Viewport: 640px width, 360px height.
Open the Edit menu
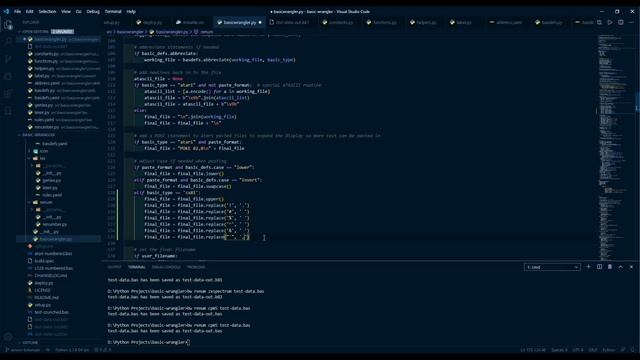(x=30, y=11)
